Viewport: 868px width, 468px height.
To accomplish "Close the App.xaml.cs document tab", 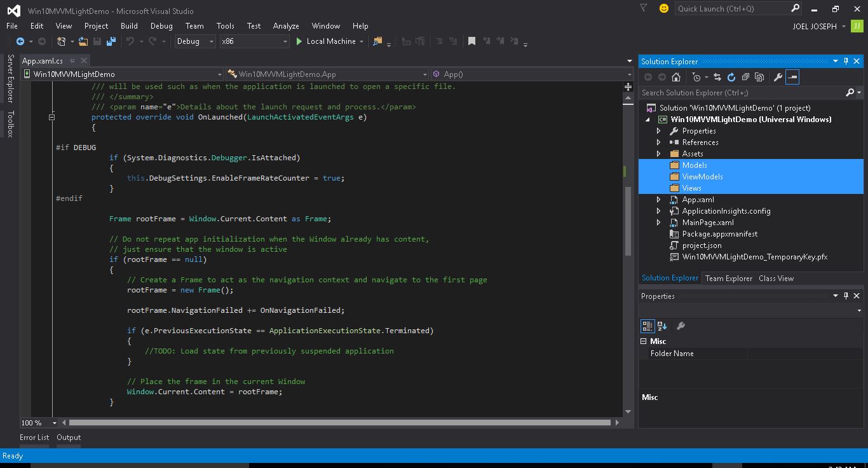I will [84, 61].
